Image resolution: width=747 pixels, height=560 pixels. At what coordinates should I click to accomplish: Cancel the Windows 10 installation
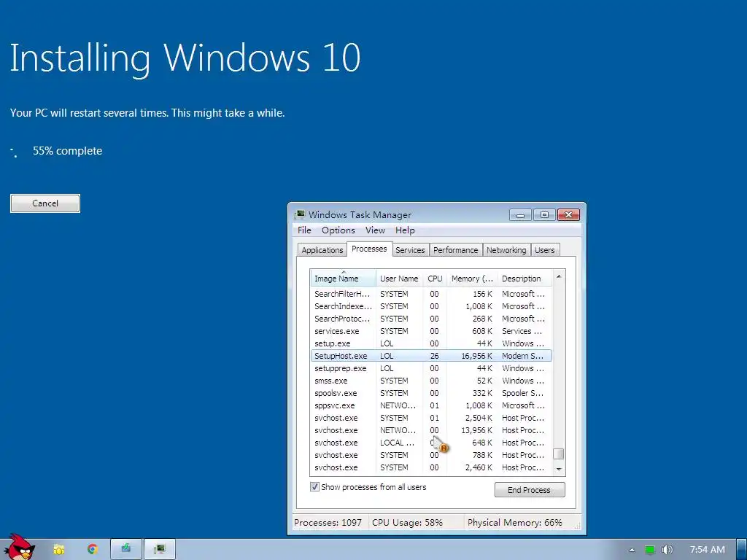45,203
